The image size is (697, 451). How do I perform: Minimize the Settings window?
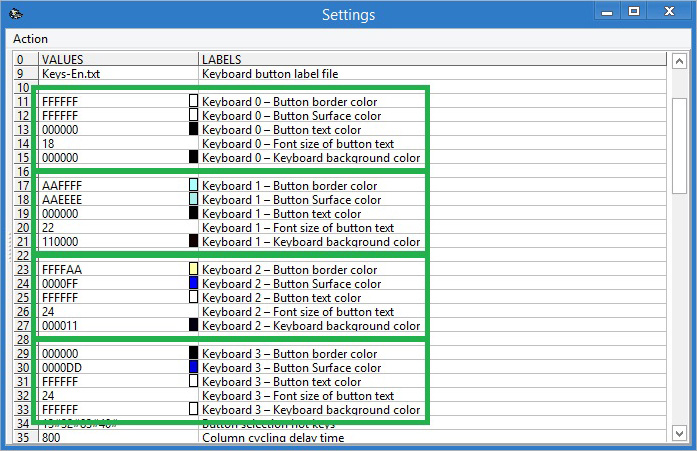point(607,12)
